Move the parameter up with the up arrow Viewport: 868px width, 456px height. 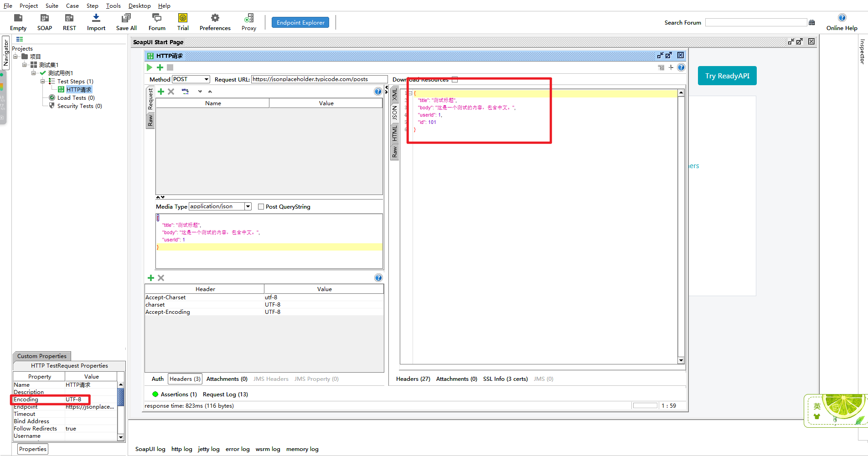[210, 92]
